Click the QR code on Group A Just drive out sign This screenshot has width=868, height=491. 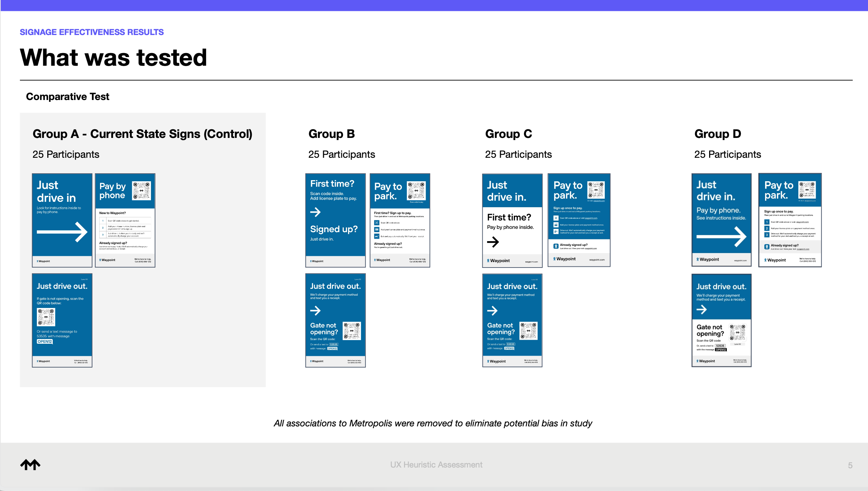(46, 317)
